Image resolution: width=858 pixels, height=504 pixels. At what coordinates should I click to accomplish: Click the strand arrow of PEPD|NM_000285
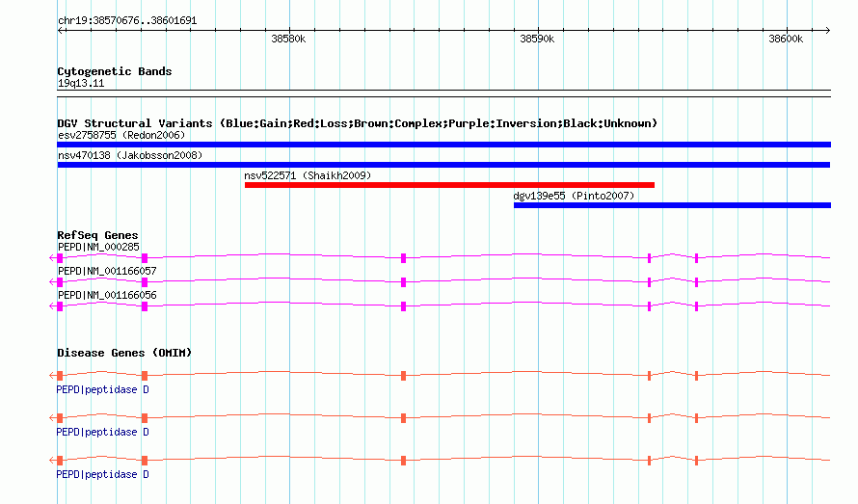(x=52, y=257)
